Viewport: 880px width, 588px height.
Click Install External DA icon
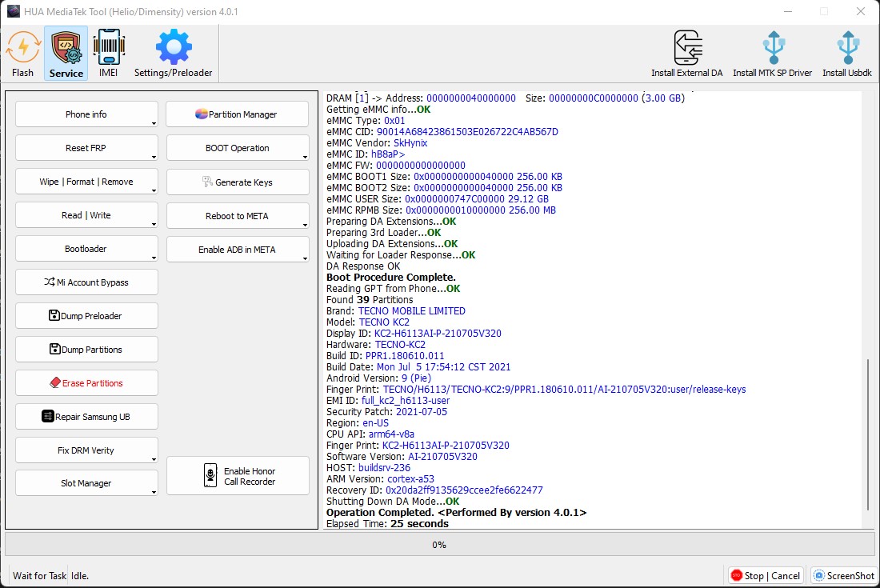[687, 48]
